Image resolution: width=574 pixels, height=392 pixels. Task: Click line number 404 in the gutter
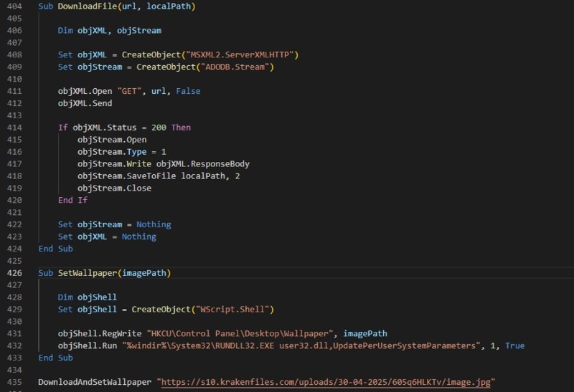click(x=14, y=6)
